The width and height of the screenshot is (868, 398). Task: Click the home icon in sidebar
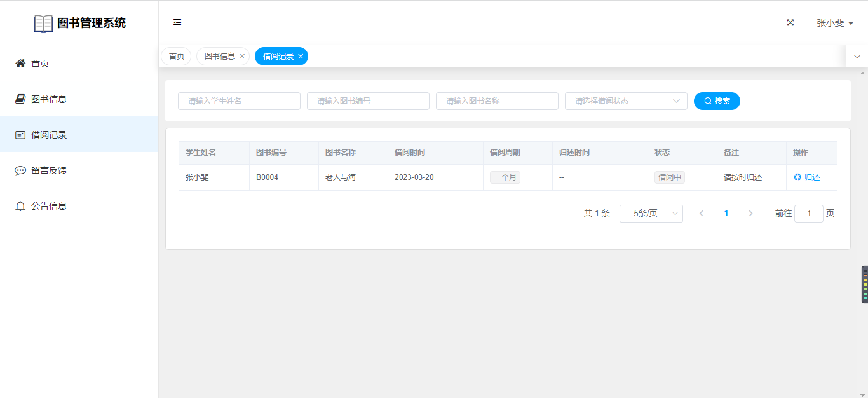tap(20, 64)
